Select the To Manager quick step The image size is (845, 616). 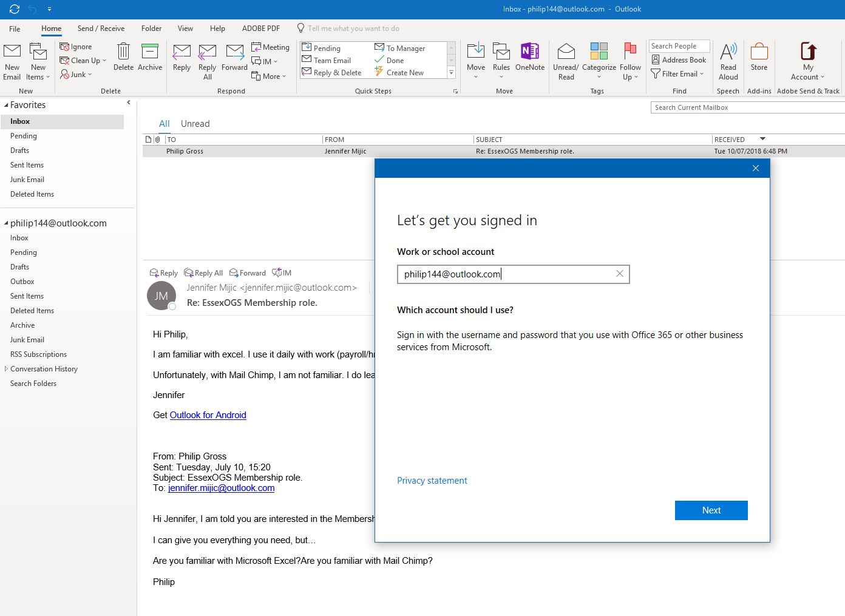(x=399, y=48)
